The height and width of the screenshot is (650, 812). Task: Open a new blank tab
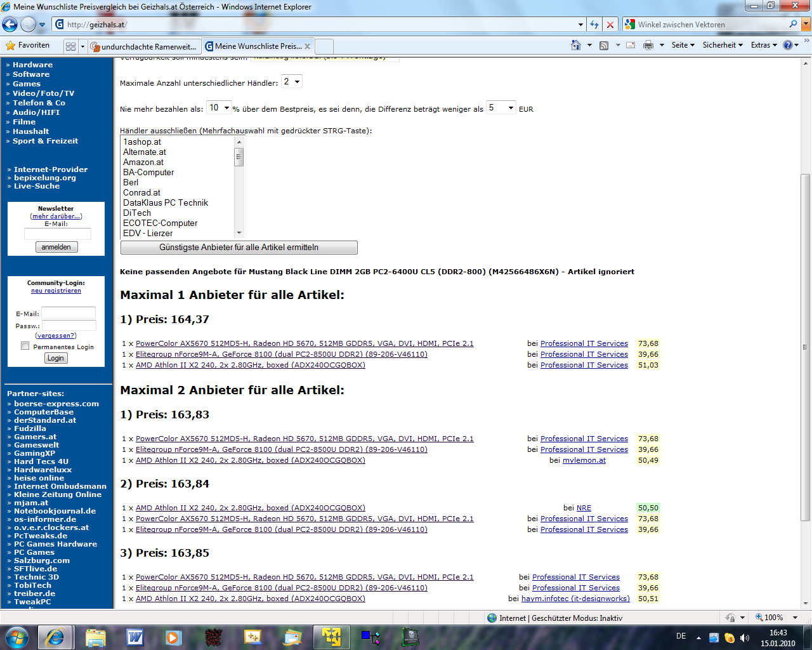(x=324, y=46)
